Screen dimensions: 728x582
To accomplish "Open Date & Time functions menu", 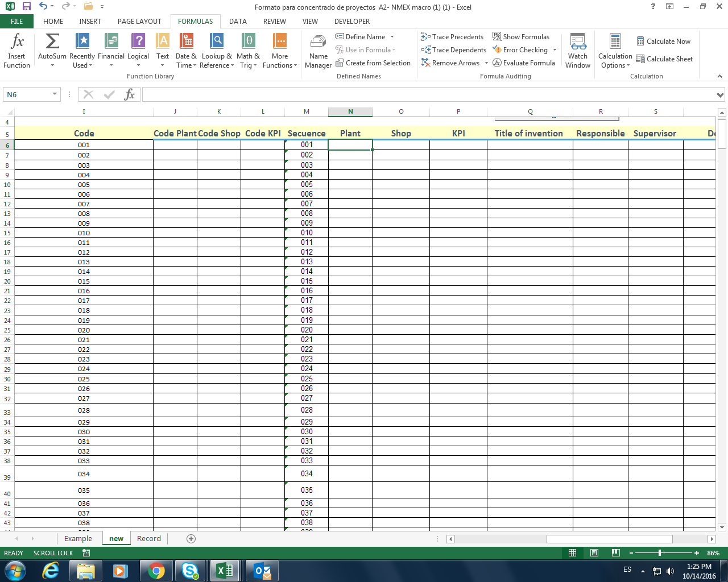I will 187,51.
